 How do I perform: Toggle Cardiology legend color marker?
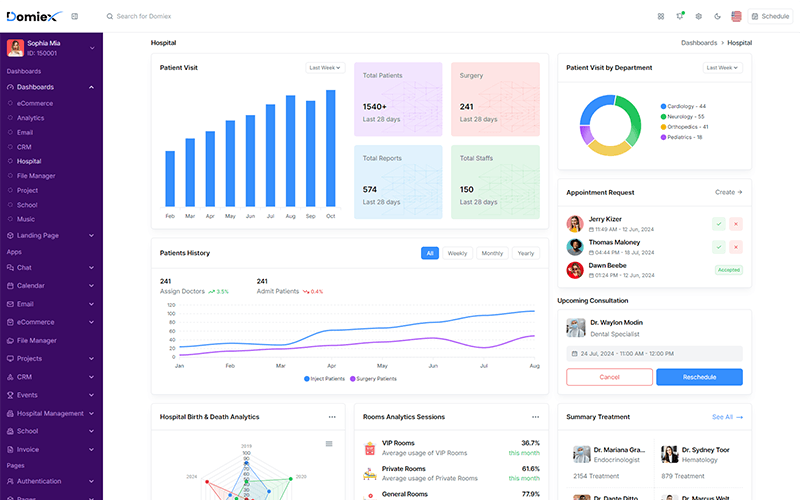pyautogui.click(x=663, y=106)
